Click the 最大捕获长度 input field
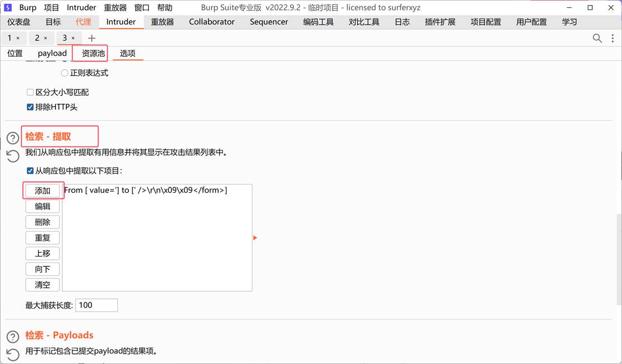Viewport: 622px width, 364px height. pyautogui.click(x=96, y=305)
